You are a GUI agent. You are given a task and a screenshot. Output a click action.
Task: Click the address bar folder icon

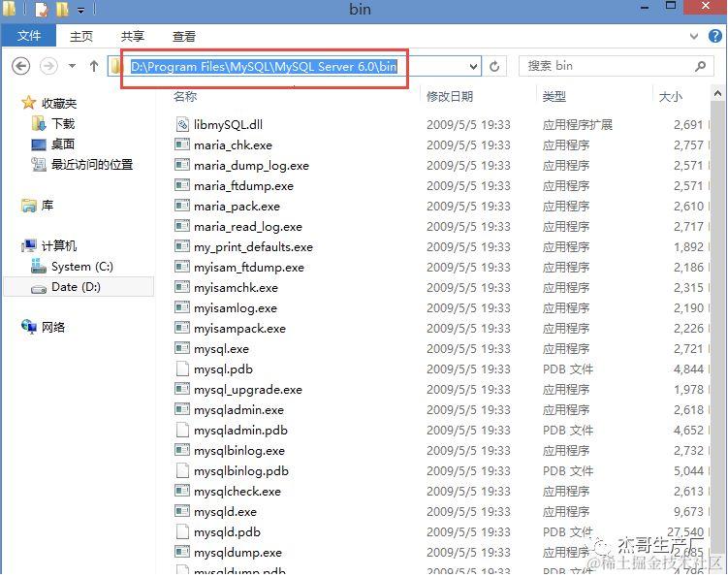[x=115, y=67]
